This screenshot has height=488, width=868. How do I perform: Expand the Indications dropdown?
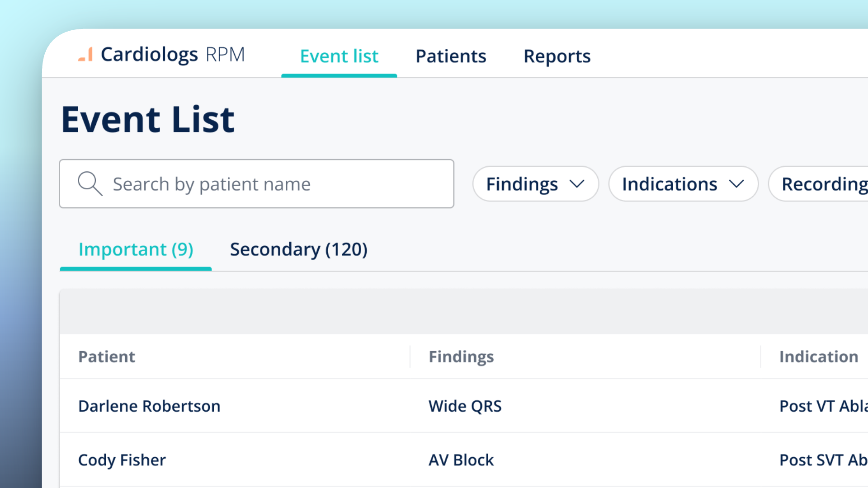[x=683, y=184]
